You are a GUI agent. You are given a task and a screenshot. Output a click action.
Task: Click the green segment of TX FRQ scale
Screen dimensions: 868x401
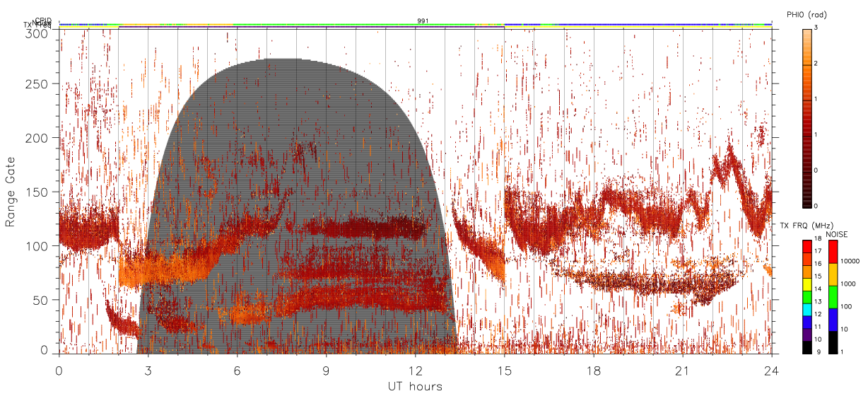coord(807,297)
